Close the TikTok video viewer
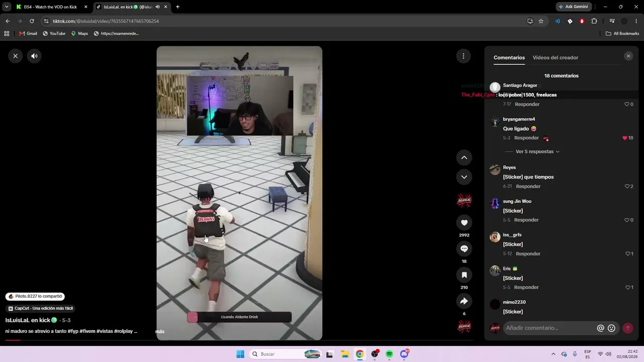The width and height of the screenshot is (644, 362). [16, 56]
